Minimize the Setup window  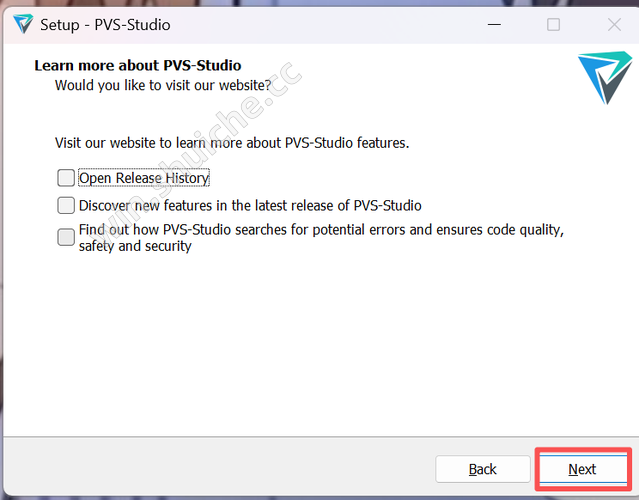(493, 24)
